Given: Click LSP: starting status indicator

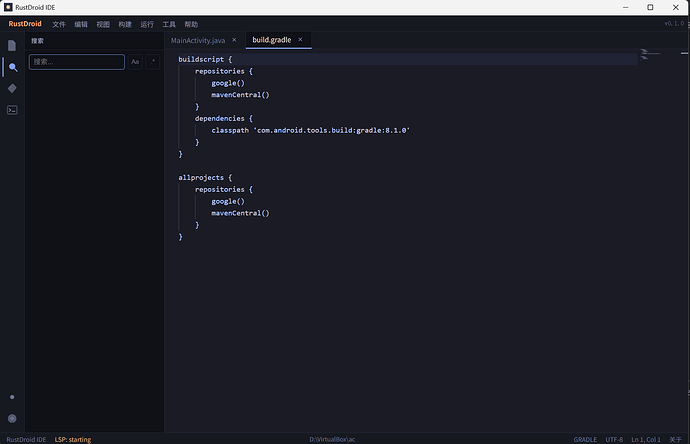Looking at the screenshot, I should pyautogui.click(x=73, y=439).
